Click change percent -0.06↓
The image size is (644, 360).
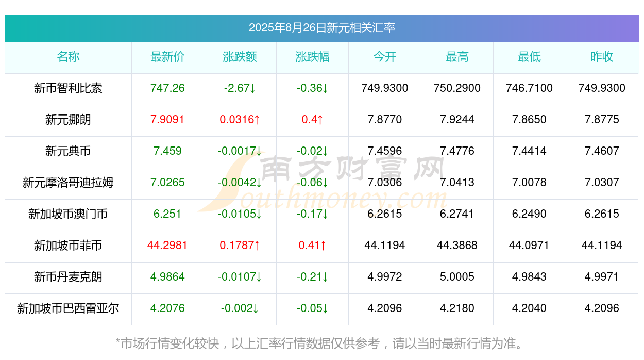tap(312, 183)
